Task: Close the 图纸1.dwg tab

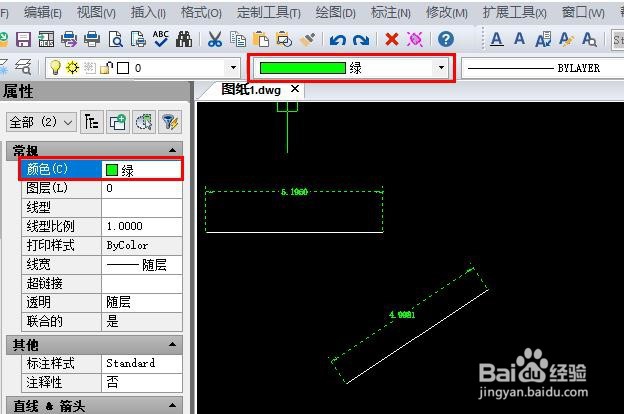Action: pyautogui.click(x=294, y=89)
